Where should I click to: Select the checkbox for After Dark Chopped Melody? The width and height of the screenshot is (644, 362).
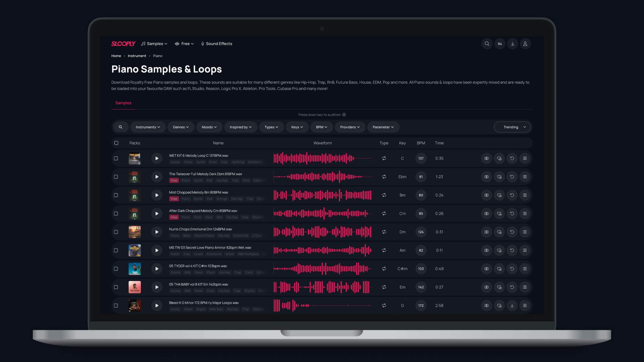point(116,213)
